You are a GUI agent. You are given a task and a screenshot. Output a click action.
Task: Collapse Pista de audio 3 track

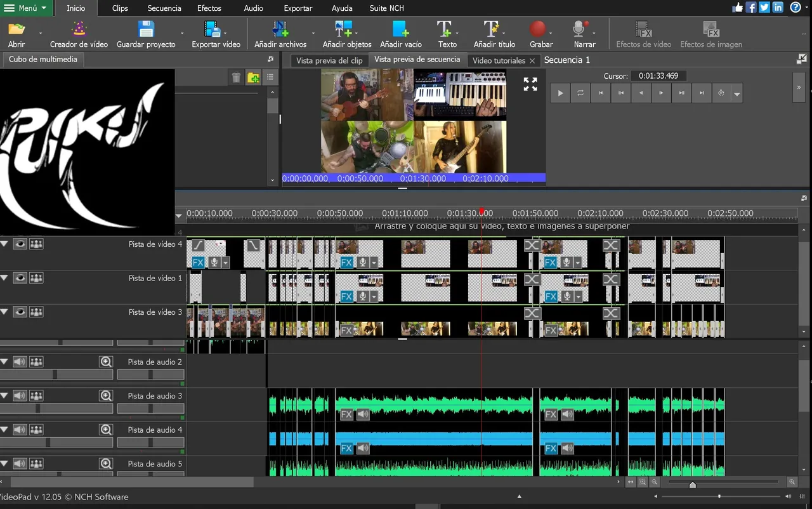[x=4, y=396]
